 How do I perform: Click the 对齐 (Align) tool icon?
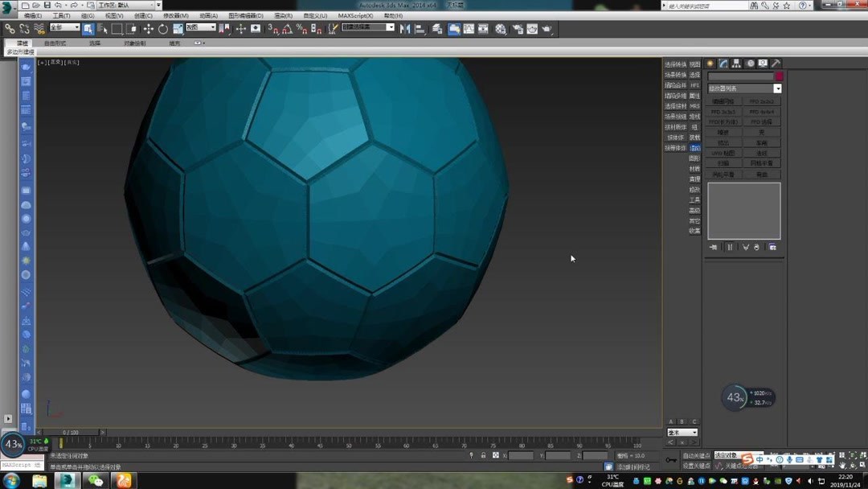(x=420, y=29)
